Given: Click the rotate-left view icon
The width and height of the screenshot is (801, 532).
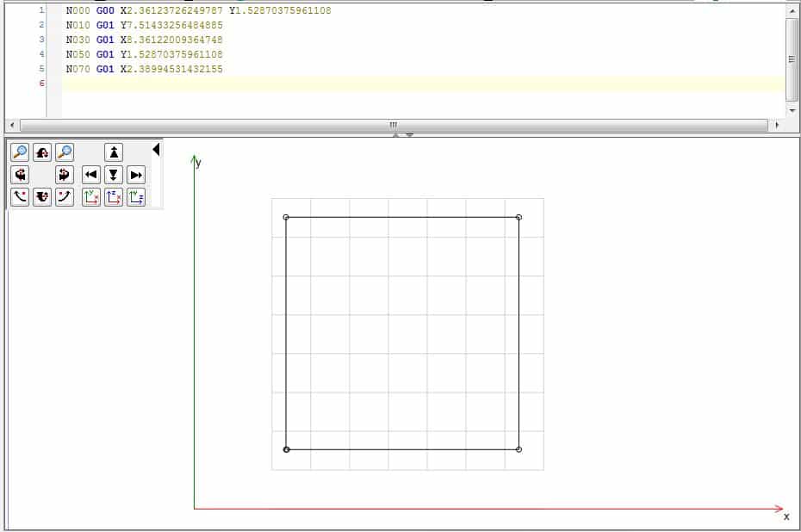Looking at the screenshot, I should [20, 175].
